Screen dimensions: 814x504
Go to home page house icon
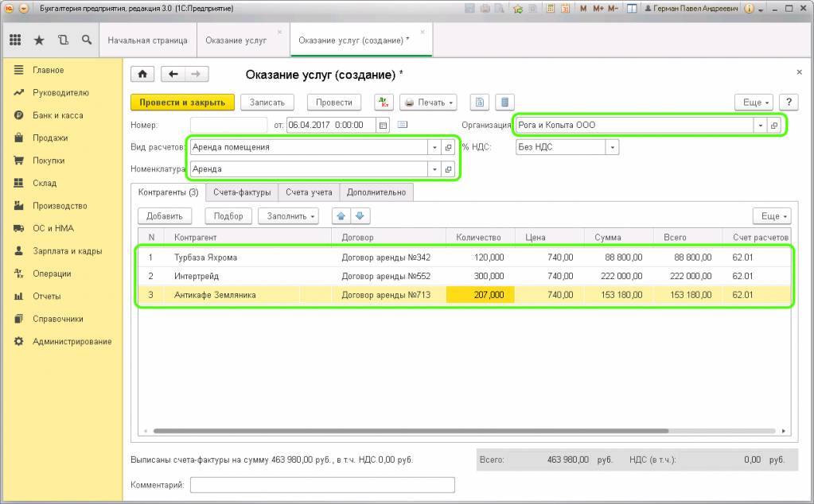click(142, 75)
